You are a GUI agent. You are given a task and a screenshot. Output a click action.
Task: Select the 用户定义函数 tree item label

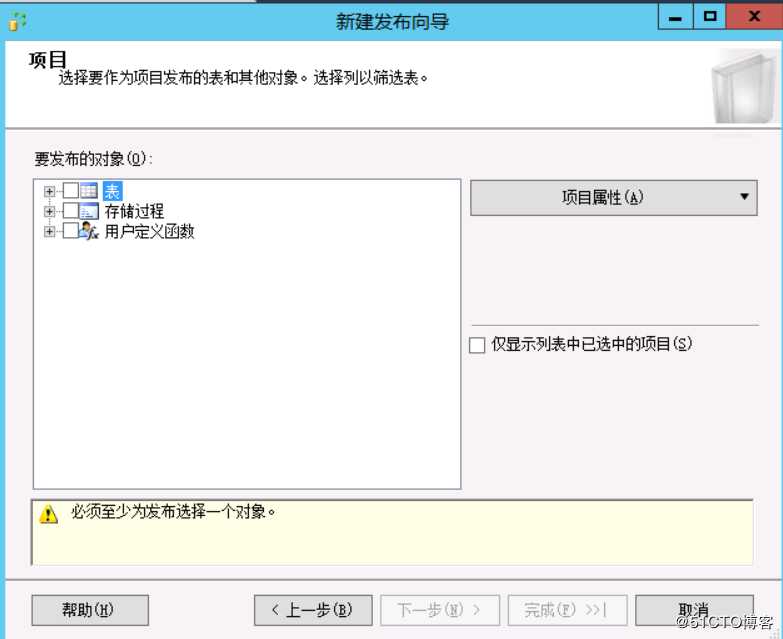149,231
